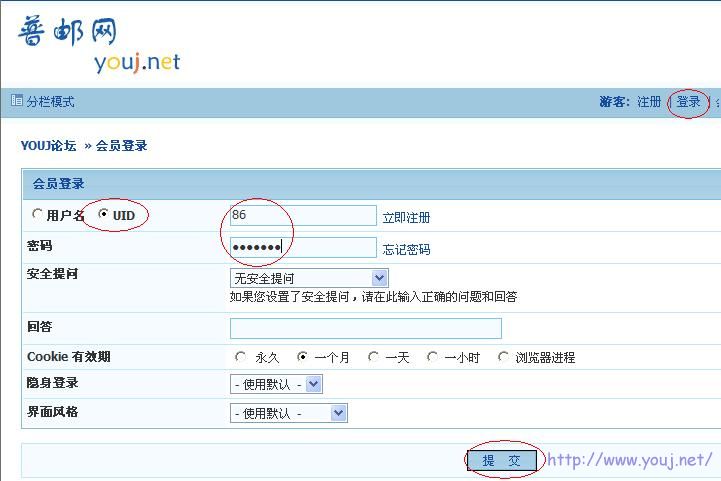This screenshot has width=721, height=481.
Task: Click the 普邮网 youj.net logo
Action: [99, 44]
